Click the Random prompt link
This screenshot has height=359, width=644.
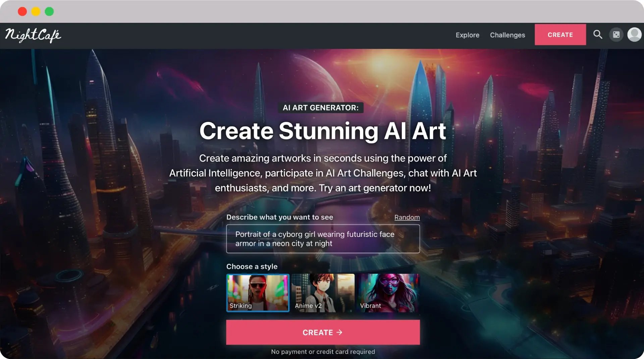[x=407, y=217]
